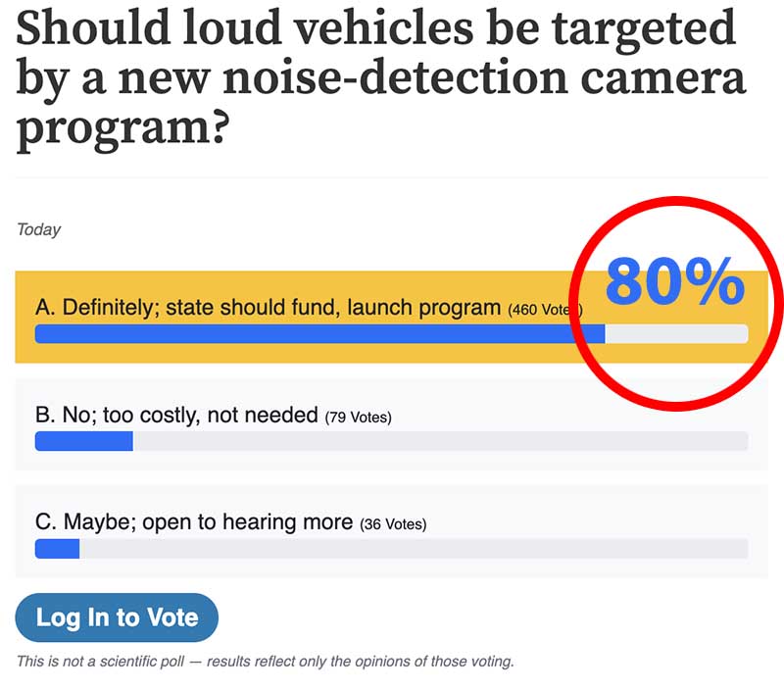Click the large 80% figure

(674, 282)
